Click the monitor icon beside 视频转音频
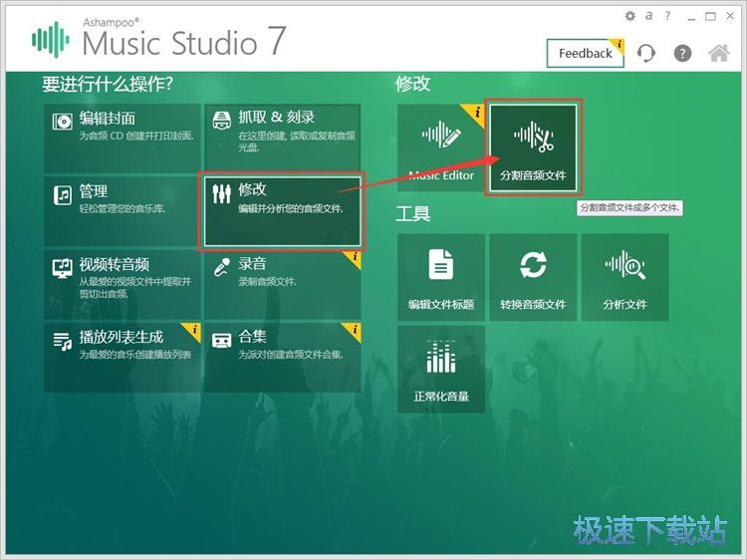The height and width of the screenshot is (560, 747). point(63,268)
